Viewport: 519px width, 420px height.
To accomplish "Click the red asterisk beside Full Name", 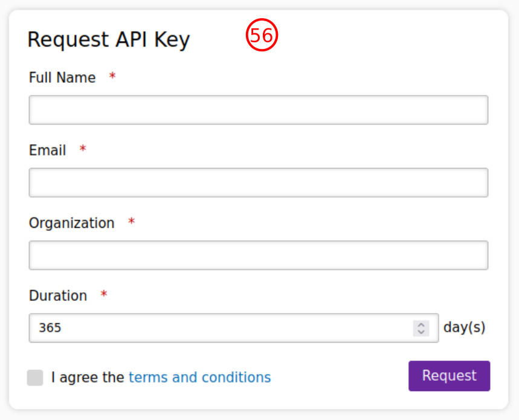I will (112, 77).
